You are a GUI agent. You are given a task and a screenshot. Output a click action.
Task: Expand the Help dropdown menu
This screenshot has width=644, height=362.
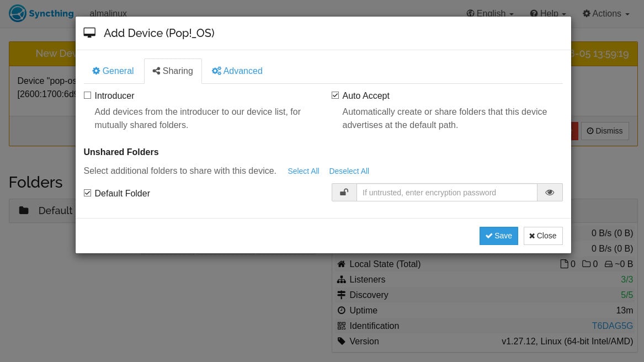click(x=547, y=14)
